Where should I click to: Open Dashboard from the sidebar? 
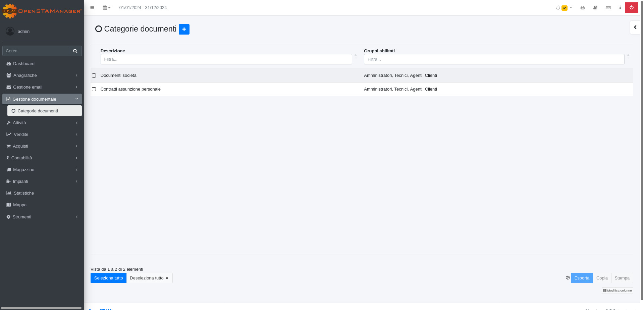tap(24, 64)
